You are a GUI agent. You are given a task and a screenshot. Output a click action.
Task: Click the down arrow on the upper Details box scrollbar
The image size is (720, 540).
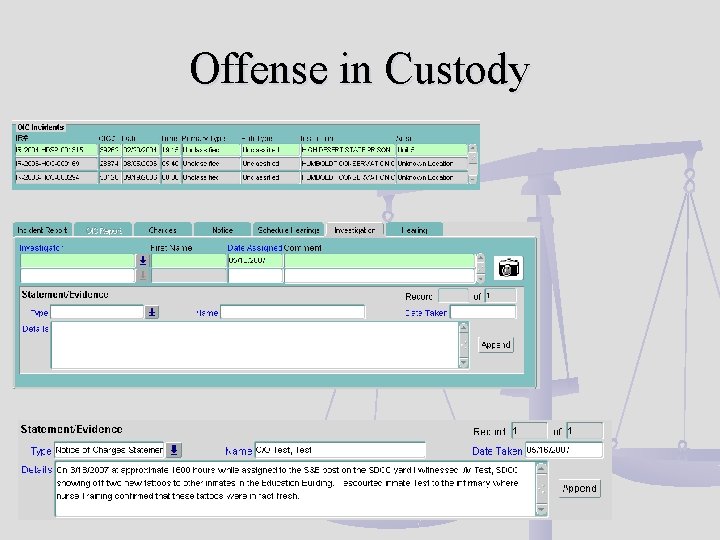point(463,363)
